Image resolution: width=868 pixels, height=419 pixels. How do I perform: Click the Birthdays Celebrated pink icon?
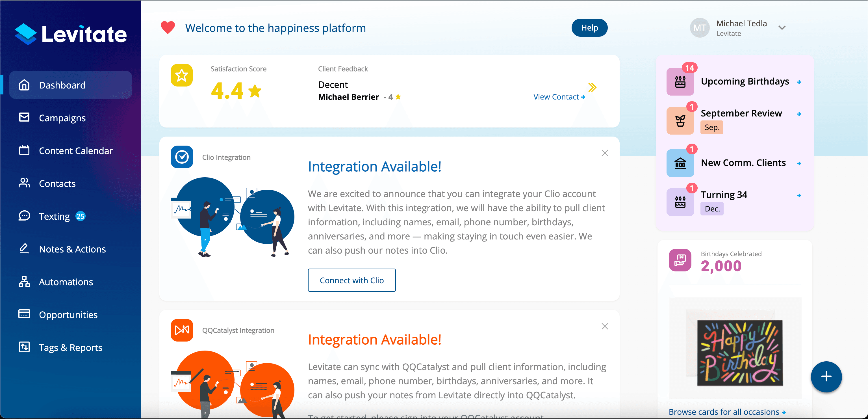pyautogui.click(x=680, y=260)
